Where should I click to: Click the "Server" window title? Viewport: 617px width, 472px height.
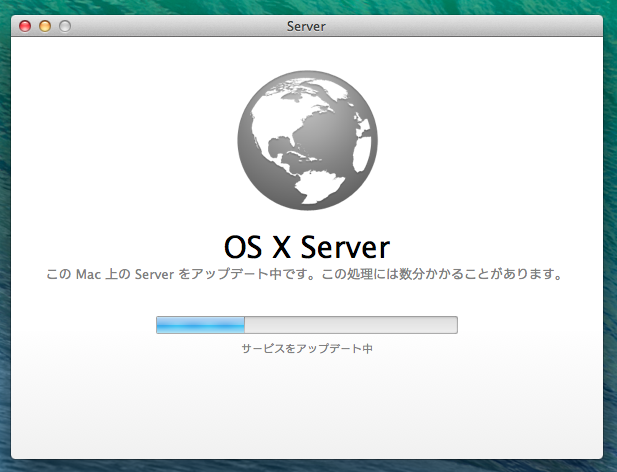(306, 26)
